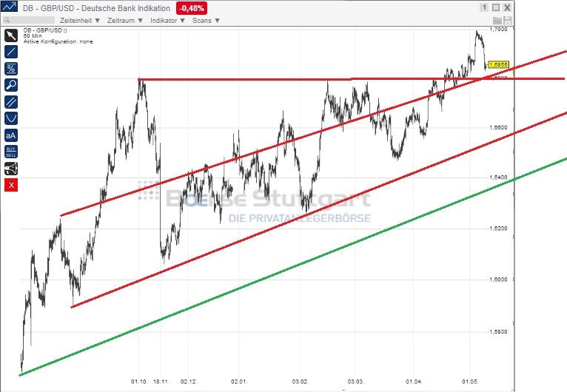Open the Zeiteinheit dropdown menu
Viewport: 567px width, 392px height.
[x=79, y=21]
